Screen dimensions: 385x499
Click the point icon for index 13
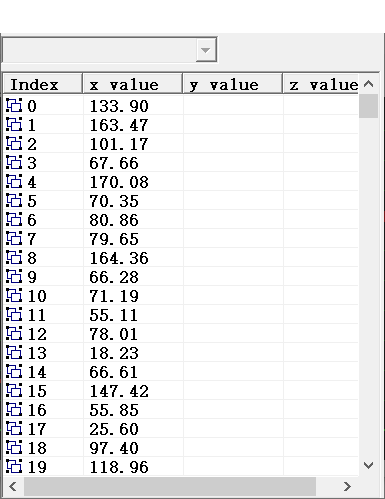pos(14,353)
